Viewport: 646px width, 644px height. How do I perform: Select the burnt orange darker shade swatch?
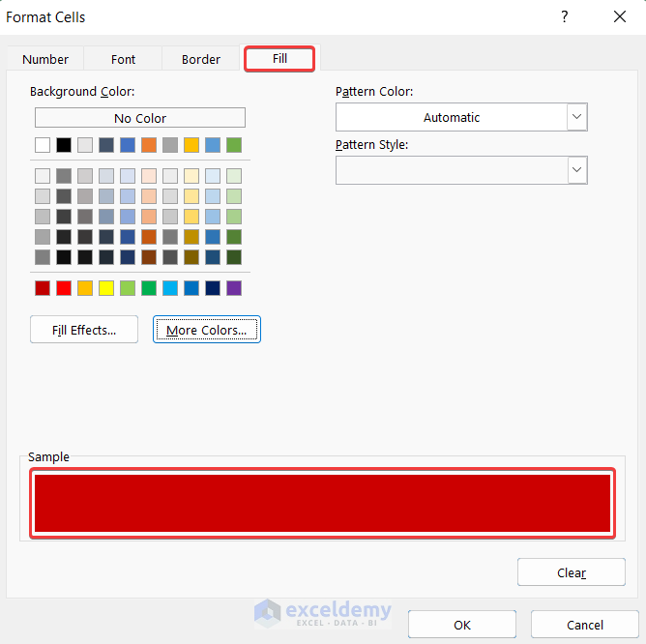[x=149, y=237]
